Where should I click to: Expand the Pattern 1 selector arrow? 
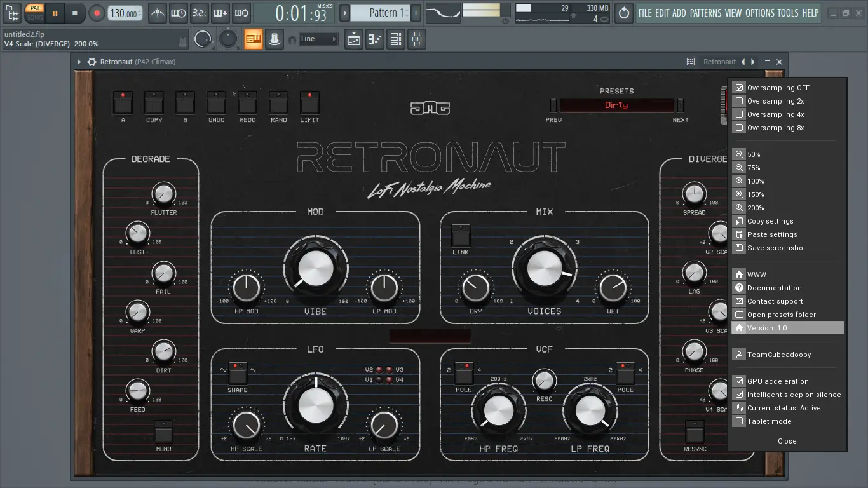click(345, 13)
